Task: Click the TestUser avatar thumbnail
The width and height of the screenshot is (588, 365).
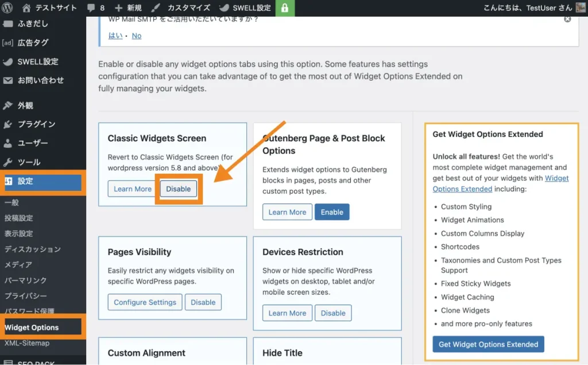Action: click(x=581, y=8)
